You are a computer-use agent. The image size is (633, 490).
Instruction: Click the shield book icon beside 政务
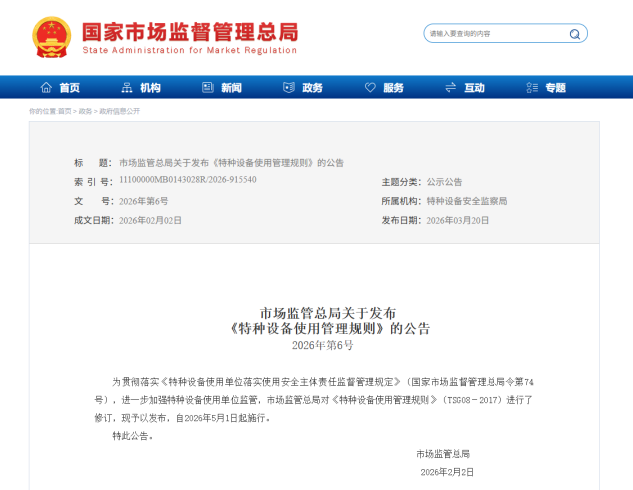point(289,87)
